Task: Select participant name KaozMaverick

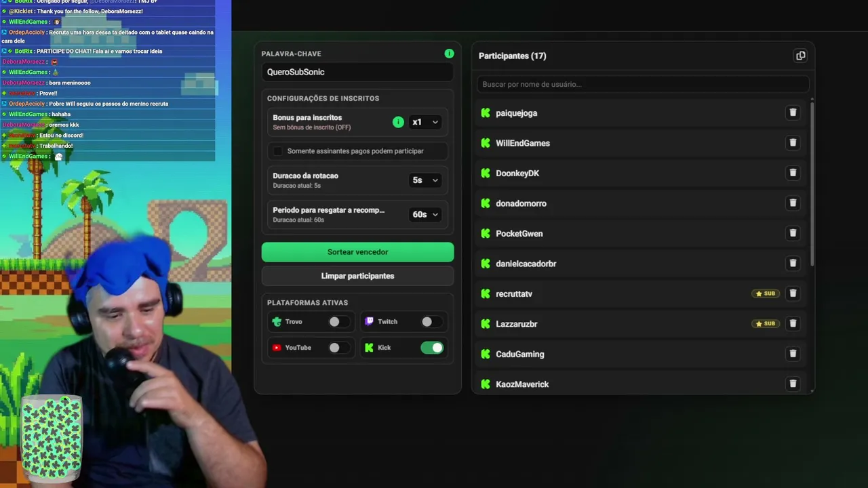Action: pos(522,384)
